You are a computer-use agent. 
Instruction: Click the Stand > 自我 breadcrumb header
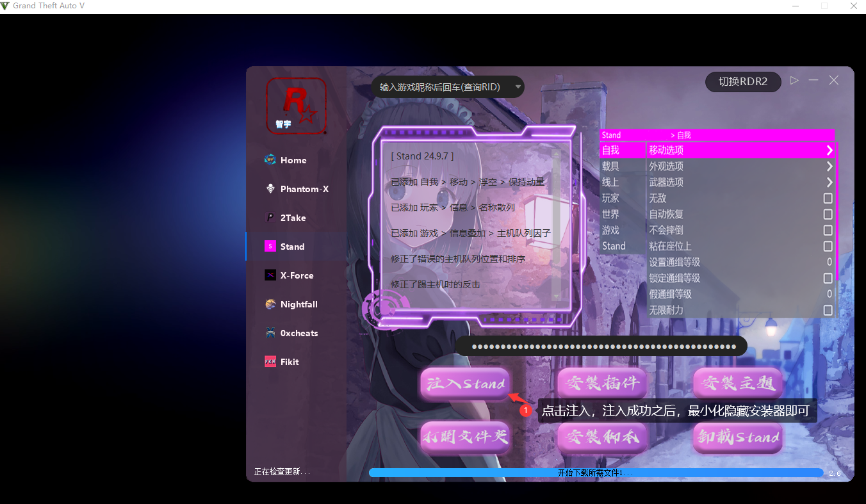coord(717,135)
